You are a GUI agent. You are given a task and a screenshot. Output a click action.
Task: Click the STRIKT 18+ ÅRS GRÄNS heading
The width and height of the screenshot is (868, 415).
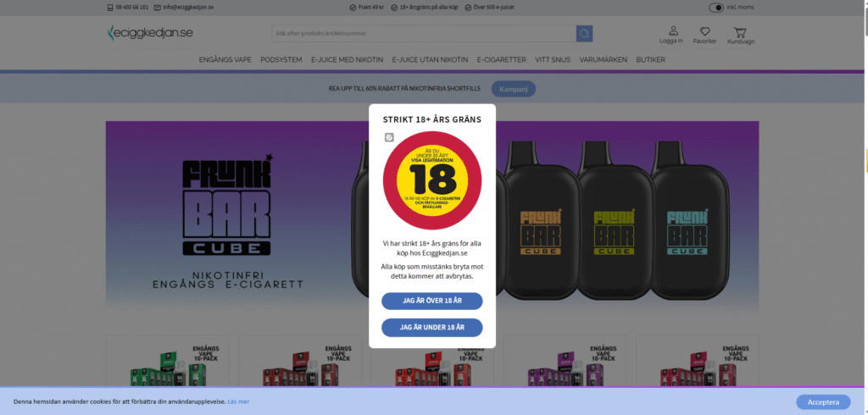point(432,119)
